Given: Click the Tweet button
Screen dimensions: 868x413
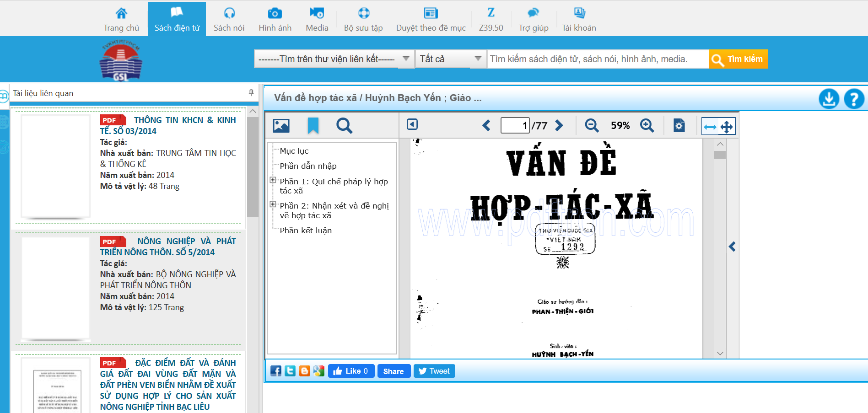Looking at the screenshot, I should 434,371.
